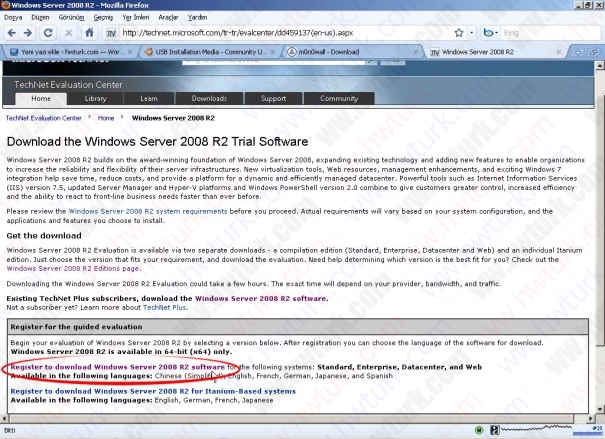
Task: Close the USB Installation Media tab
Action: click(x=273, y=52)
